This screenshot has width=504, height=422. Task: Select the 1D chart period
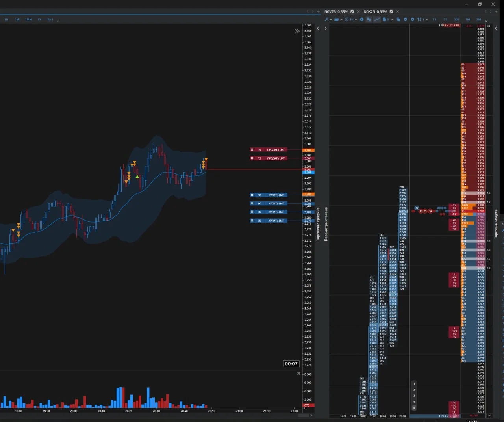(6, 19)
